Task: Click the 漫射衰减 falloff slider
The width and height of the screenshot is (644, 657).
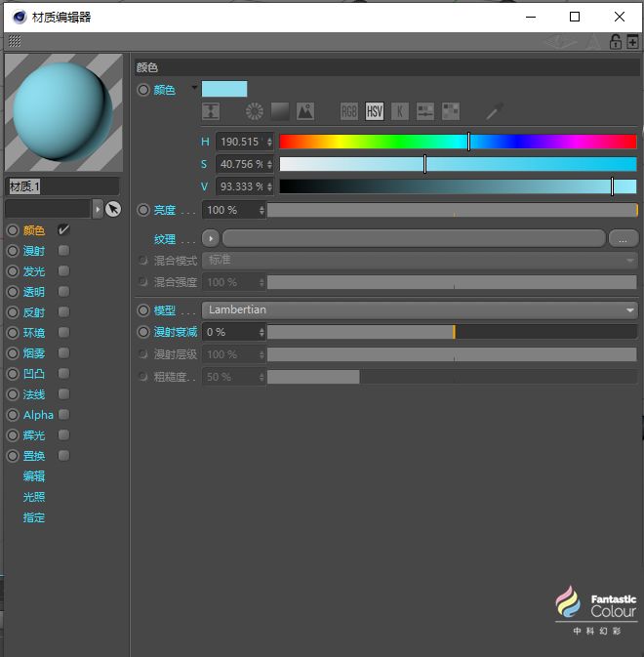Action: point(452,332)
